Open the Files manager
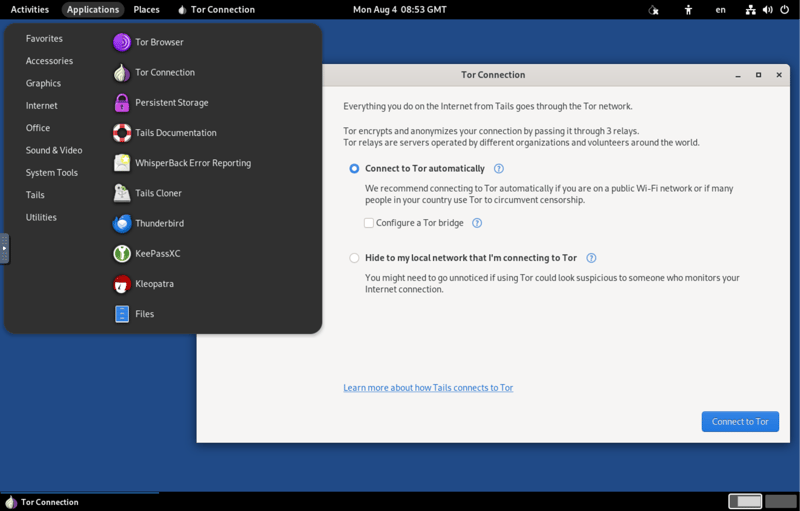The image size is (800, 511). (x=134, y=314)
